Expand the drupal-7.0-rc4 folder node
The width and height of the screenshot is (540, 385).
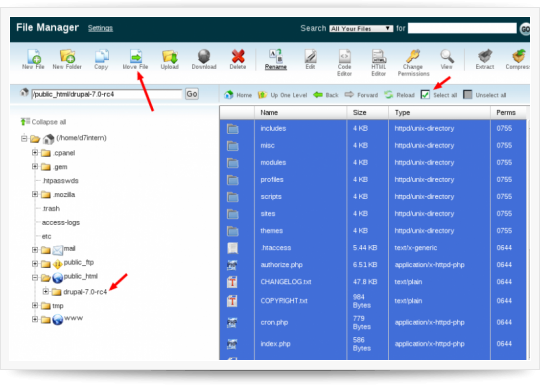45,291
